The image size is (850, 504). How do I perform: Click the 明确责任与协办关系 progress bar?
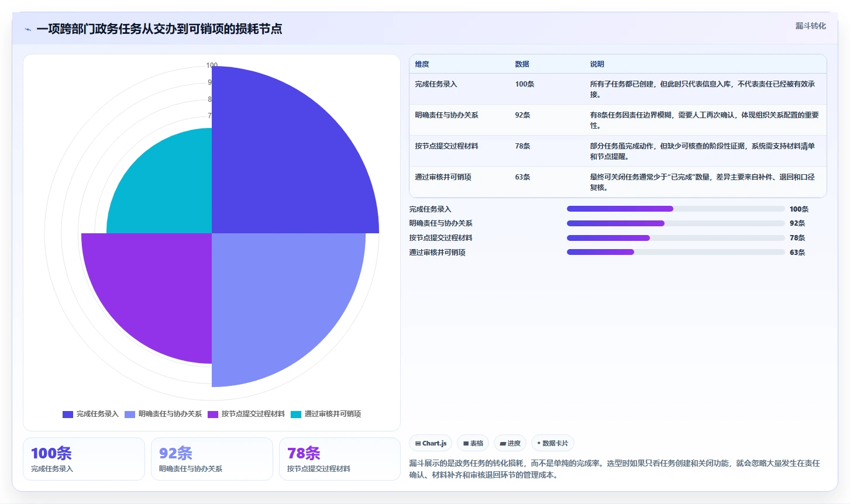[676, 223]
